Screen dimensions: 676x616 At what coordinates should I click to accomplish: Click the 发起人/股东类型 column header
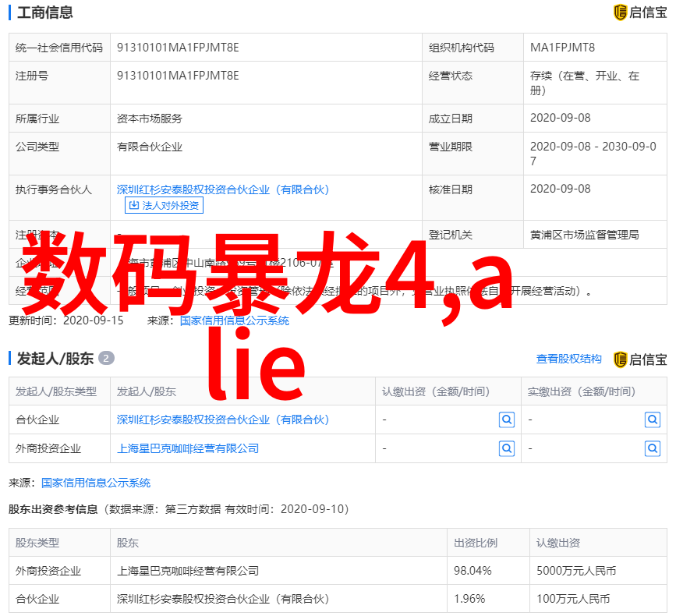pos(55,391)
